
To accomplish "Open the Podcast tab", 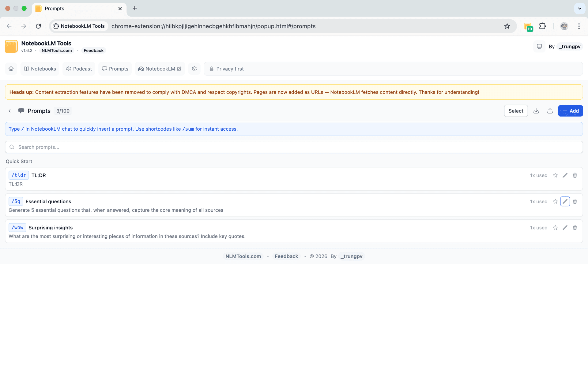I will coord(79,69).
